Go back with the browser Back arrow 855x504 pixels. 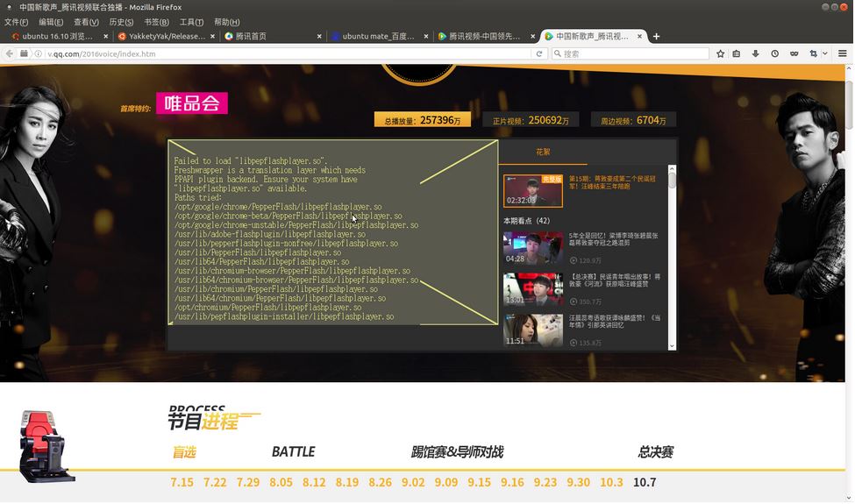(10, 53)
